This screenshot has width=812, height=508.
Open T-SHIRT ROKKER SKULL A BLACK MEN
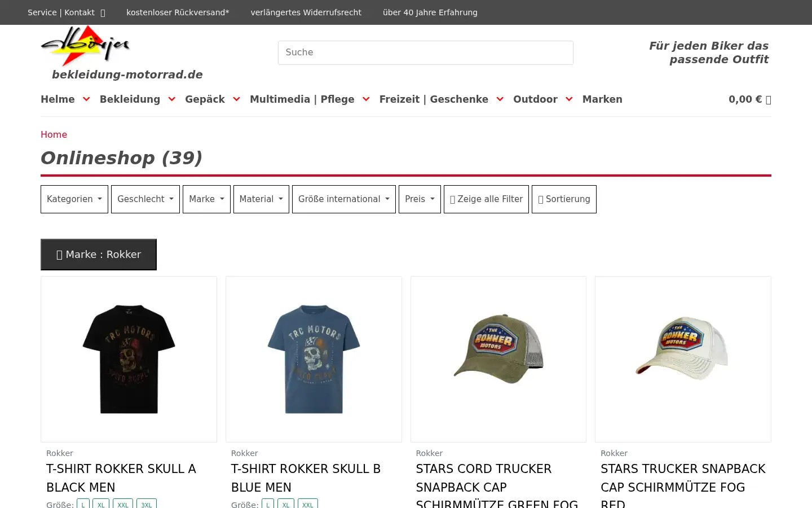point(121,478)
